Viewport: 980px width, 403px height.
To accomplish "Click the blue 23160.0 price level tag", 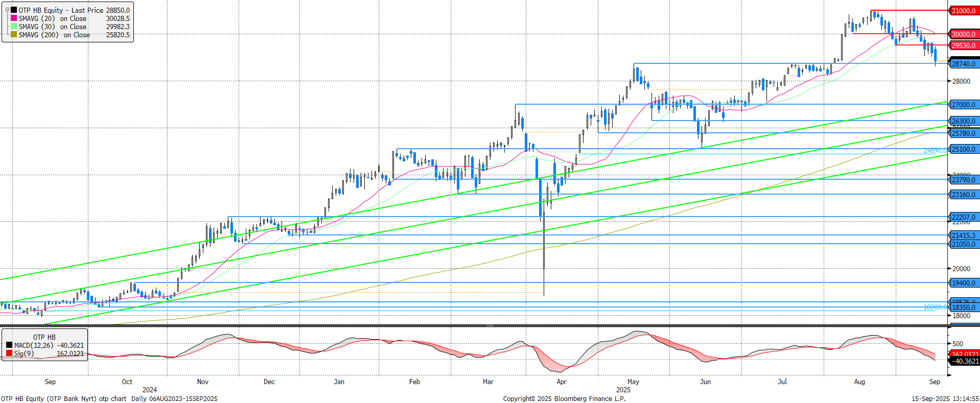I will click(x=963, y=195).
